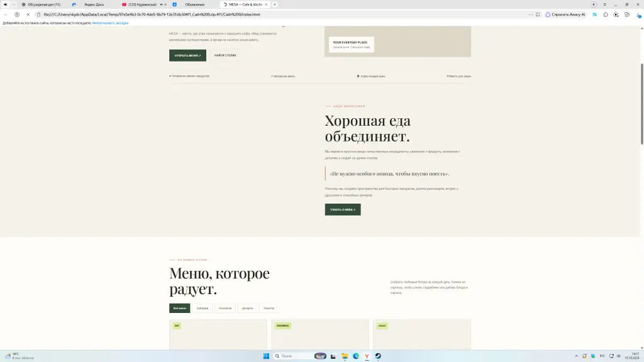Screen dimensions: 644x362
Task: Click Импортировать закладки link
Action: [x=110, y=23]
